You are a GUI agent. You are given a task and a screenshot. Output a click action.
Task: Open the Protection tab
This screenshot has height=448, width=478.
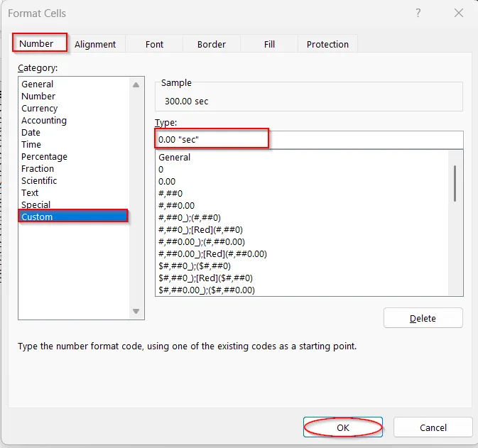coord(327,44)
